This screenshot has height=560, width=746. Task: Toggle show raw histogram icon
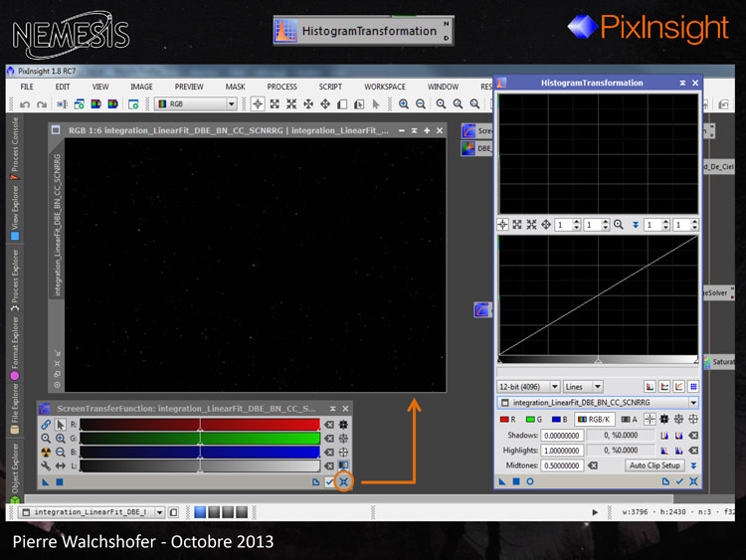click(x=664, y=387)
